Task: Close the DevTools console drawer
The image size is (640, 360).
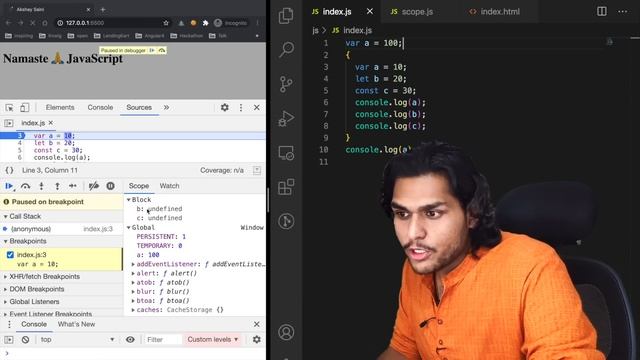Action: click(x=256, y=324)
